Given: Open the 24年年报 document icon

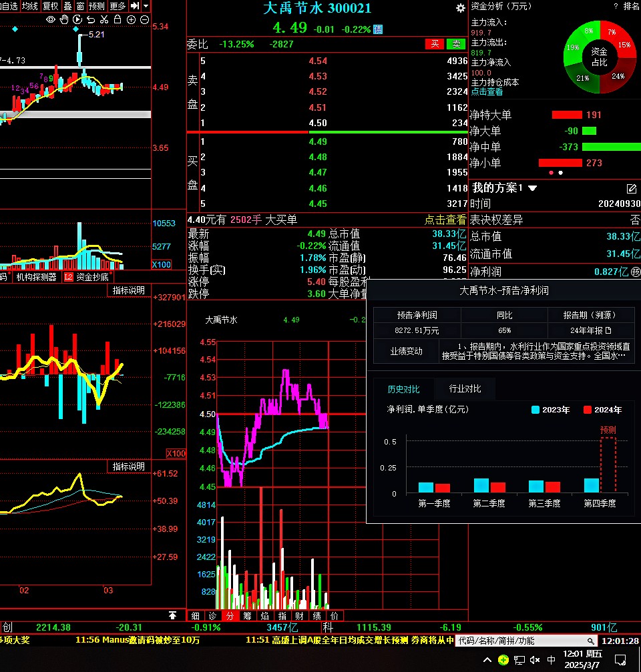Looking at the screenshot, I should coord(608,330).
